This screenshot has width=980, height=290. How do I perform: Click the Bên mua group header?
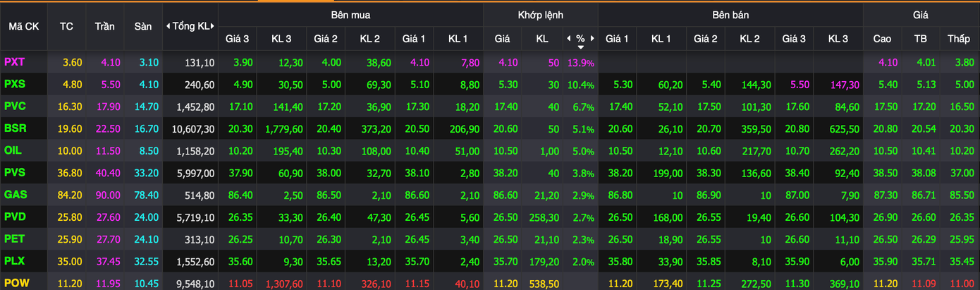[350, 14]
